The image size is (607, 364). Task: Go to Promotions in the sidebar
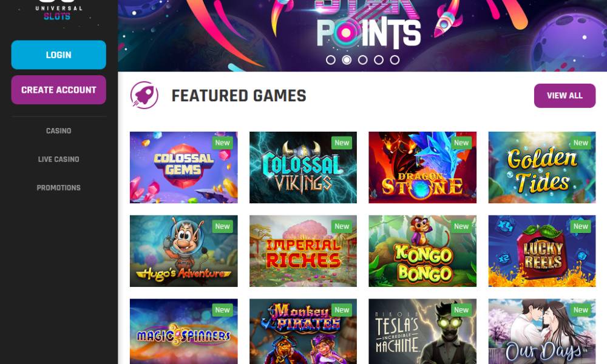[x=58, y=188]
